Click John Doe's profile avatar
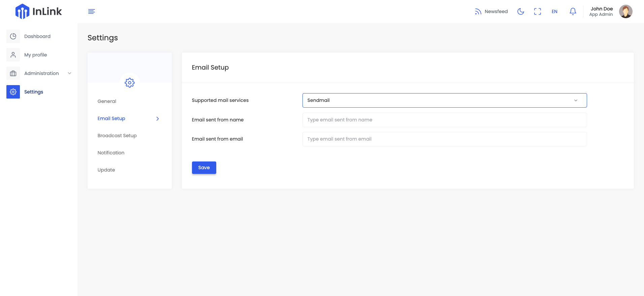Screen dimensions: 644x296 [625, 11]
